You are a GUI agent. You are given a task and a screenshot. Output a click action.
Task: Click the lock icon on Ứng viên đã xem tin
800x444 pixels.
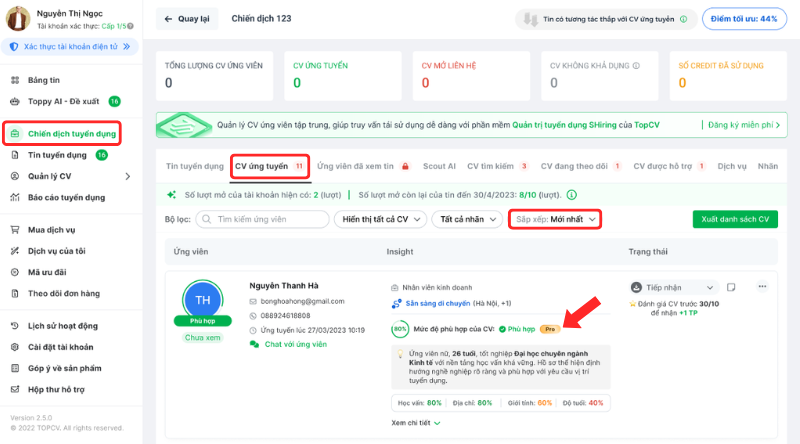pos(405,166)
